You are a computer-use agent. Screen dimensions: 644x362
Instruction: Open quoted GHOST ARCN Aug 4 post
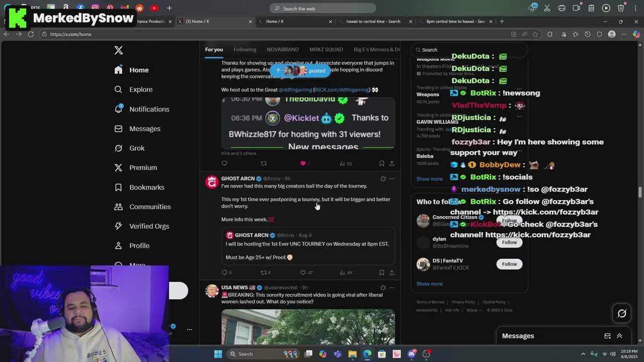[308, 246]
